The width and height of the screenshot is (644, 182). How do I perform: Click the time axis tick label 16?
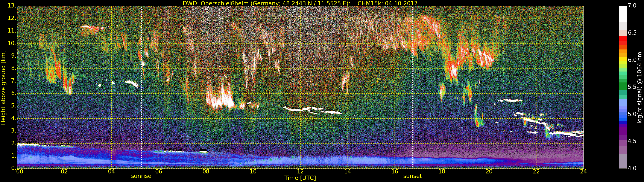395,172
